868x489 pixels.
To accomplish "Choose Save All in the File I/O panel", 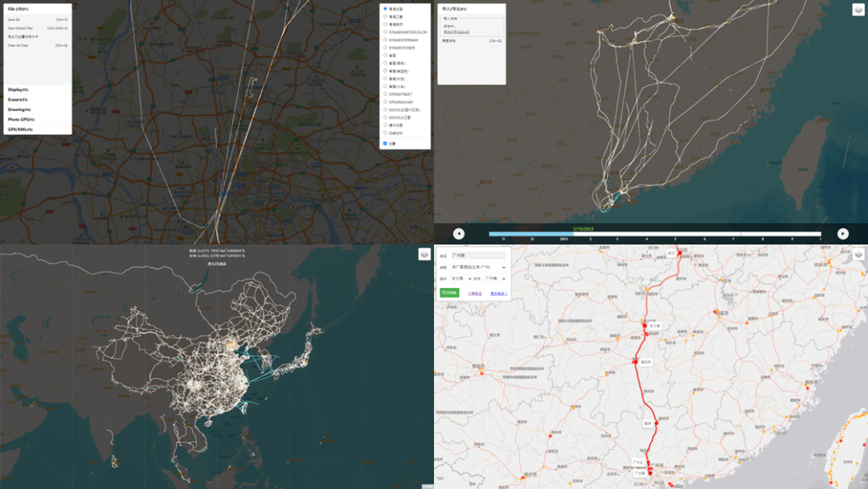I will coord(38,19).
